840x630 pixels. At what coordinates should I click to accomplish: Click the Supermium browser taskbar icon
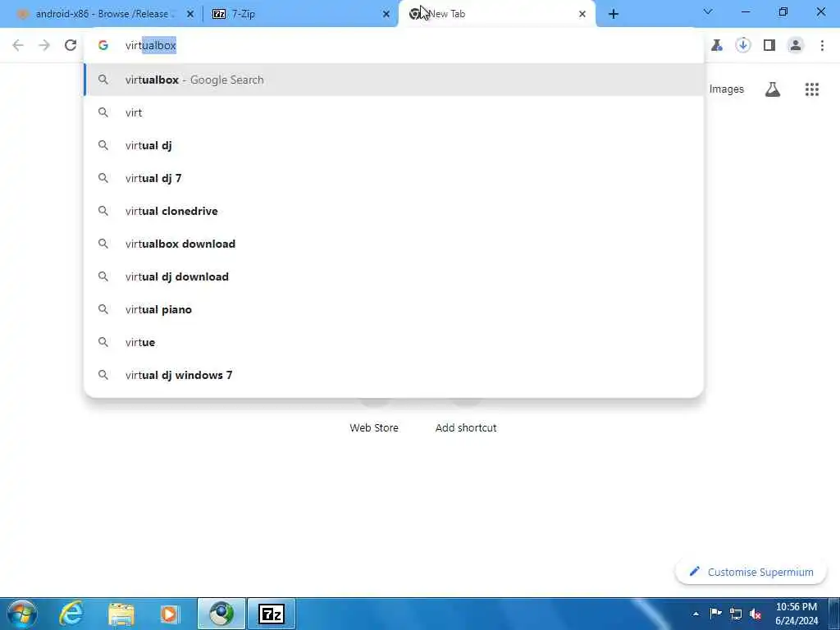point(221,614)
